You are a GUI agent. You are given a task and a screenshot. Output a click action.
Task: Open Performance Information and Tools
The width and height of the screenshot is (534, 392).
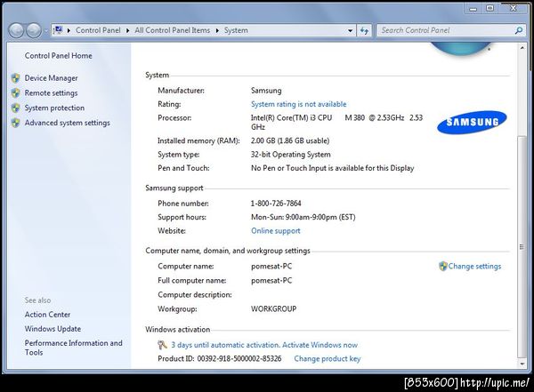click(x=73, y=348)
